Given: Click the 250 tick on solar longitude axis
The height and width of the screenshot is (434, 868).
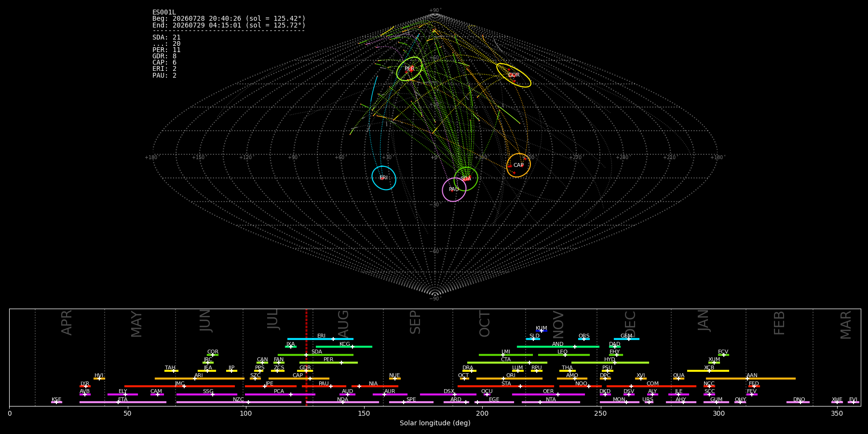Looking at the screenshot, I should [x=600, y=413].
